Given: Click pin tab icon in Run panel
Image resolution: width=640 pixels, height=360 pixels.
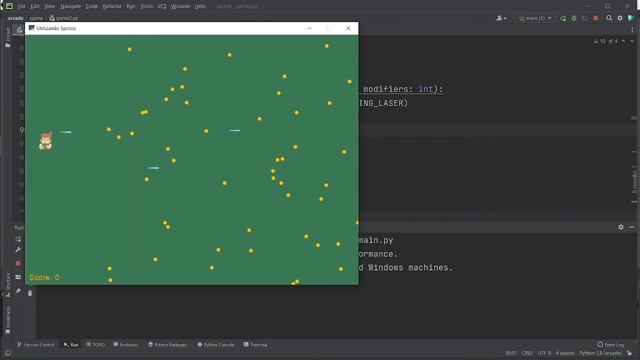Looking at the screenshot, I should [x=18, y=291].
